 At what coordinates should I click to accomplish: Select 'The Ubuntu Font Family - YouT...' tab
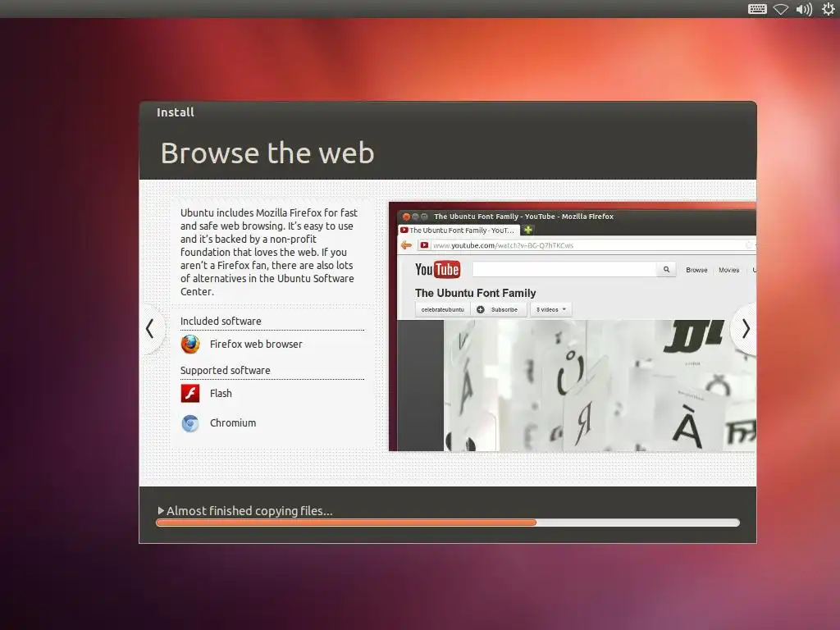pyautogui.click(x=459, y=231)
